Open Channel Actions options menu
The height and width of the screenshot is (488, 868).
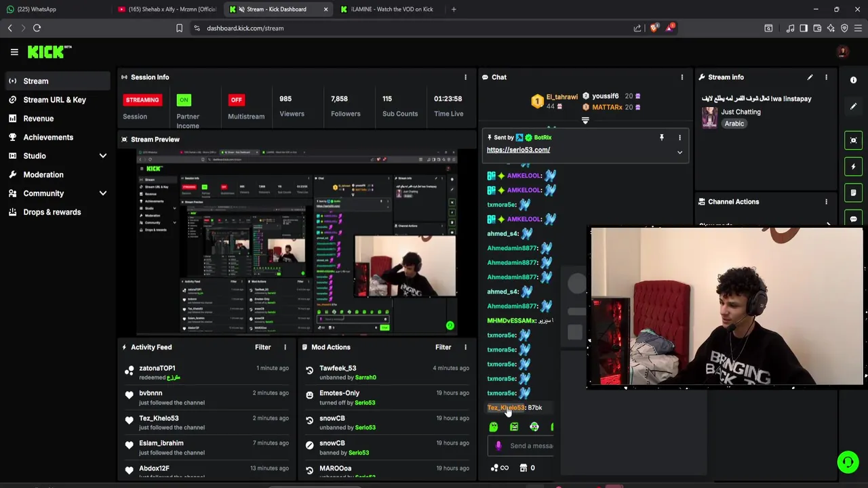tap(826, 202)
